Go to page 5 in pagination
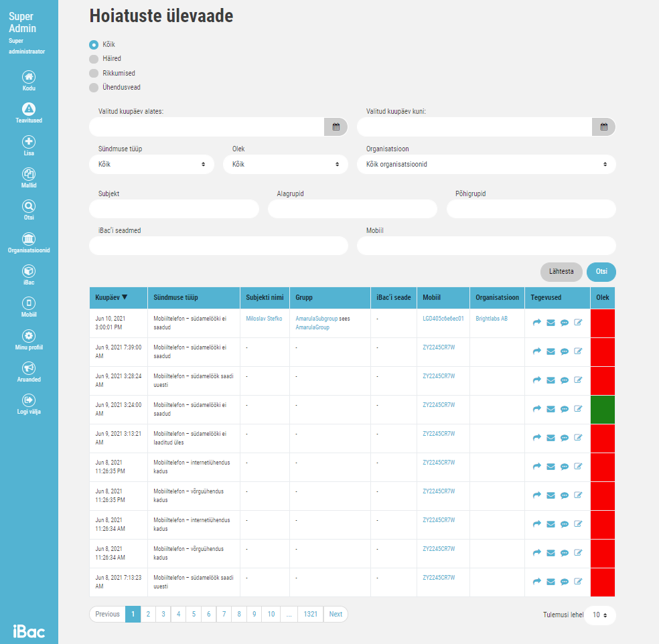The height and width of the screenshot is (644, 659). click(x=194, y=614)
